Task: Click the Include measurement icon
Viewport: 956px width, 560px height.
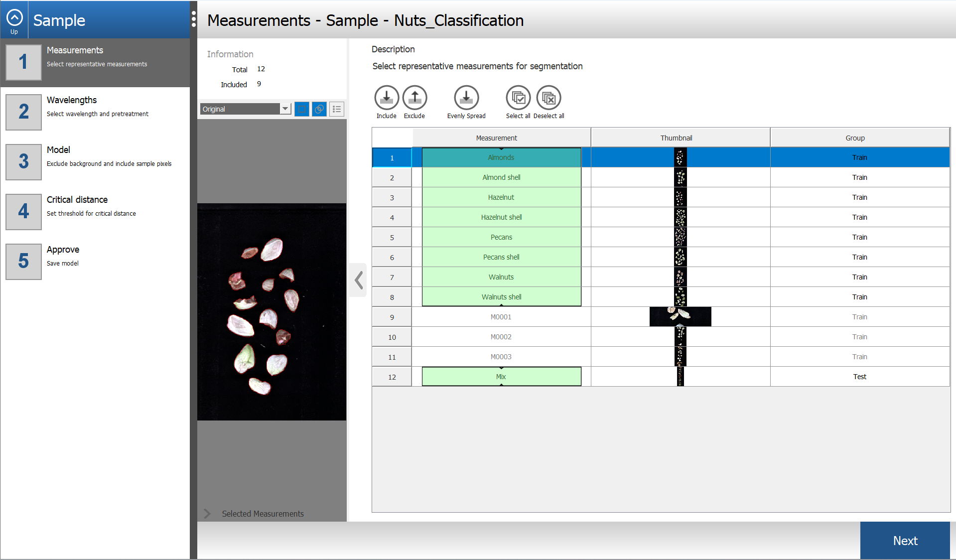Action: (x=387, y=98)
